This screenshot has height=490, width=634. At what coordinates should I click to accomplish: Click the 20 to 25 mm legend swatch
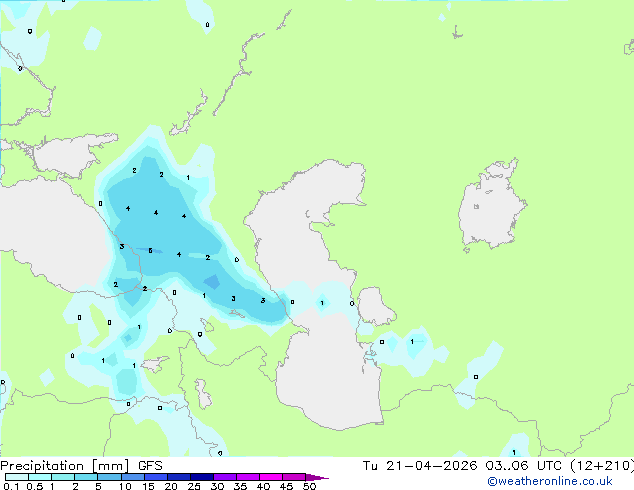[x=178, y=477]
